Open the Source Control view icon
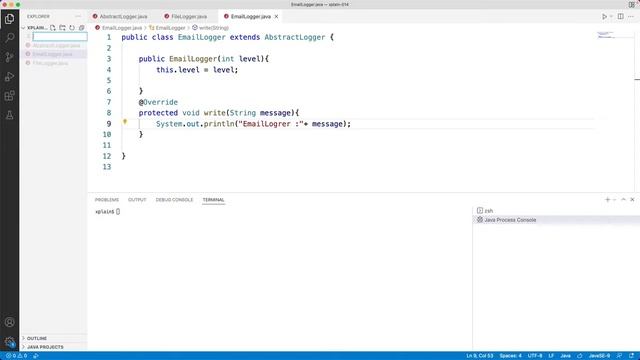The image size is (640, 360). [9, 57]
